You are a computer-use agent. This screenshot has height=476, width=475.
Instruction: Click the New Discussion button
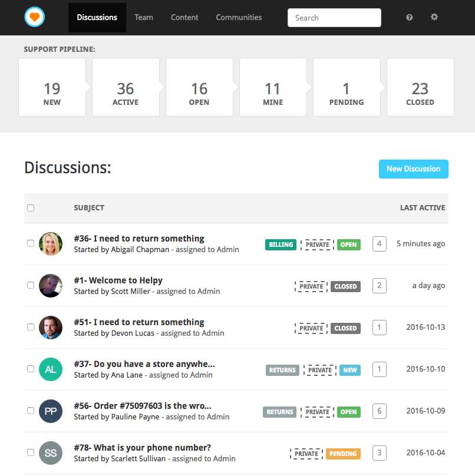(x=413, y=169)
